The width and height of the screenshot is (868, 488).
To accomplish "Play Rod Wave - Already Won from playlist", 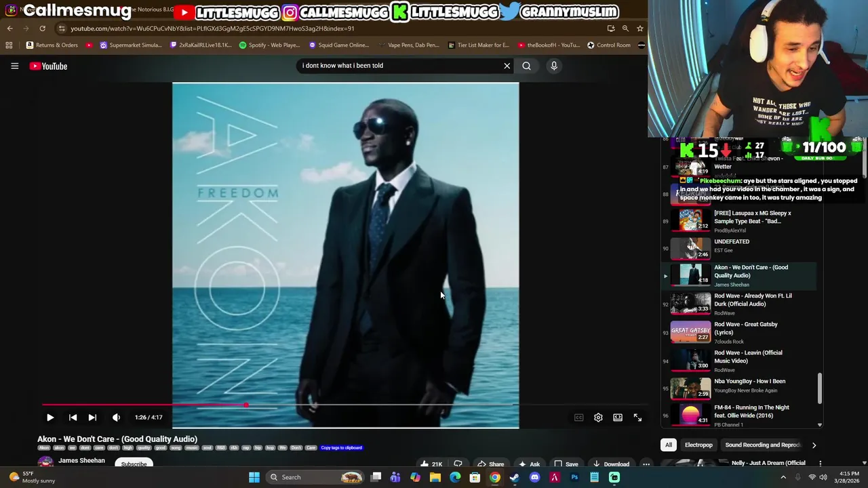I will [x=739, y=304].
